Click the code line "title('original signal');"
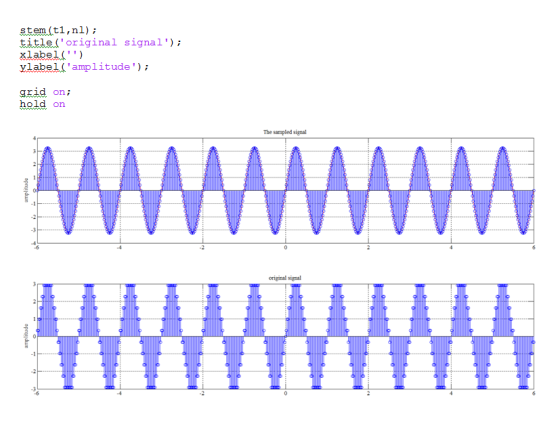Image resolution: width=560 pixels, height=447 pixels. click(100, 42)
